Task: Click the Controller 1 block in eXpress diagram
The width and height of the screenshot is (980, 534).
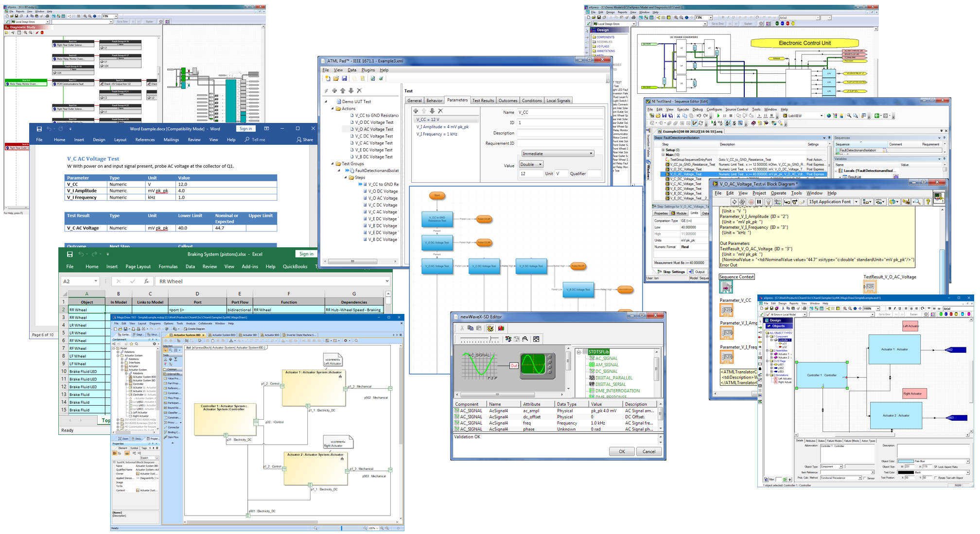Action: point(822,375)
